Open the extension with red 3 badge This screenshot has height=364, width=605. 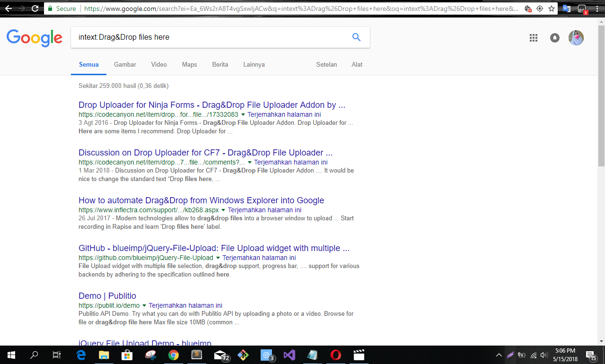click(x=582, y=9)
